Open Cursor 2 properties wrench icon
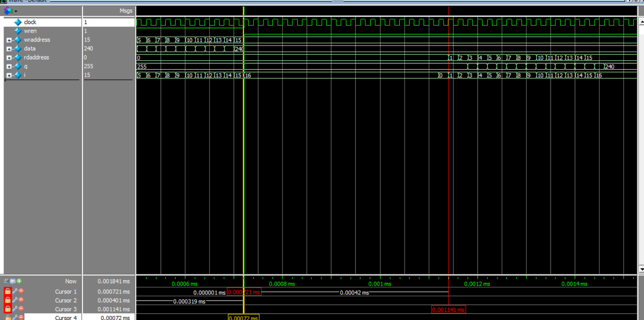Screen dimensions: 644x320 click(14, 300)
